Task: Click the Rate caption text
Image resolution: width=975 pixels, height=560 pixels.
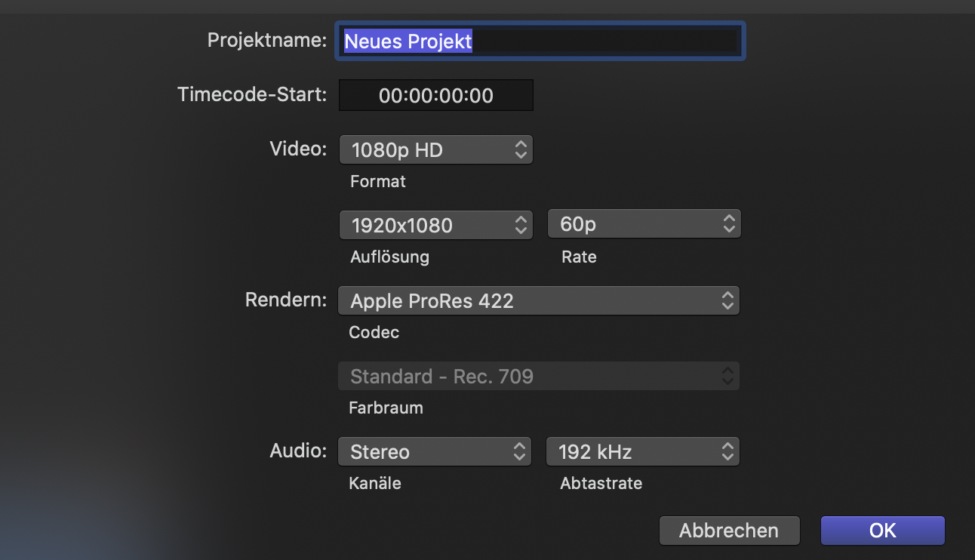Action: 579,257
